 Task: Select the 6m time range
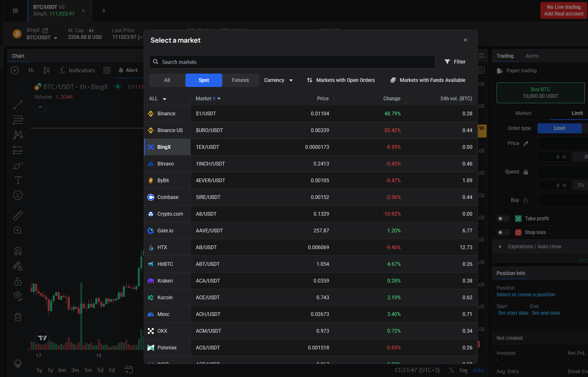[62, 370]
